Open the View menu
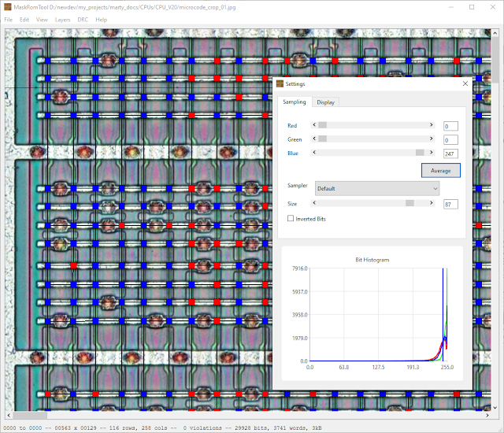Screen dimensions: 504x433 [x=42, y=20]
